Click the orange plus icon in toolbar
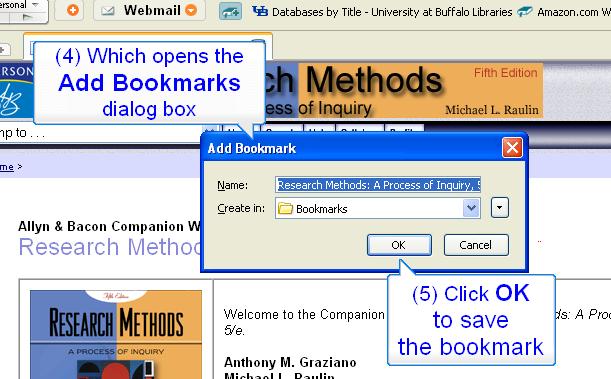Screen dimensions: 611x379 (72, 10)
